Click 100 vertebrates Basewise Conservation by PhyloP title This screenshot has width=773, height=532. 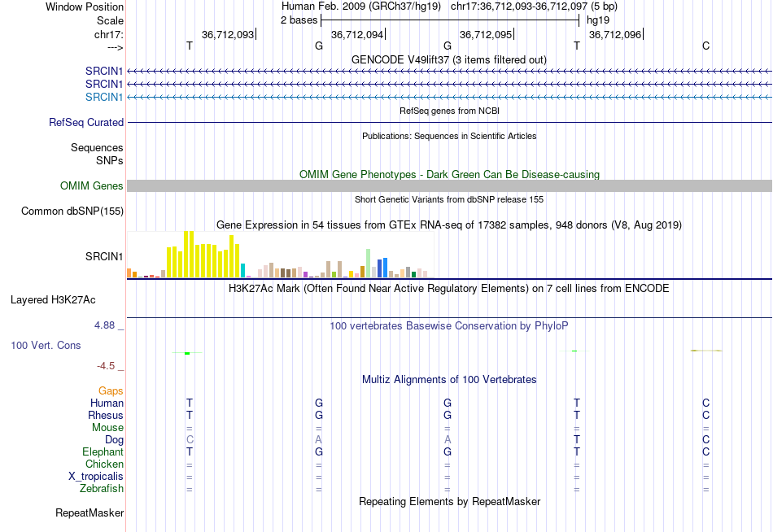coord(449,326)
